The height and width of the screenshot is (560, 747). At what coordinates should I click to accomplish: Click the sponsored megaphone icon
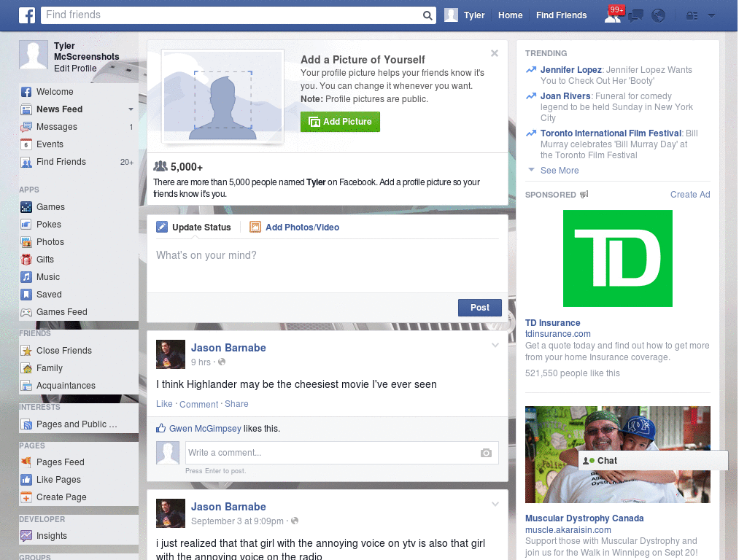pyautogui.click(x=584, y=194)
